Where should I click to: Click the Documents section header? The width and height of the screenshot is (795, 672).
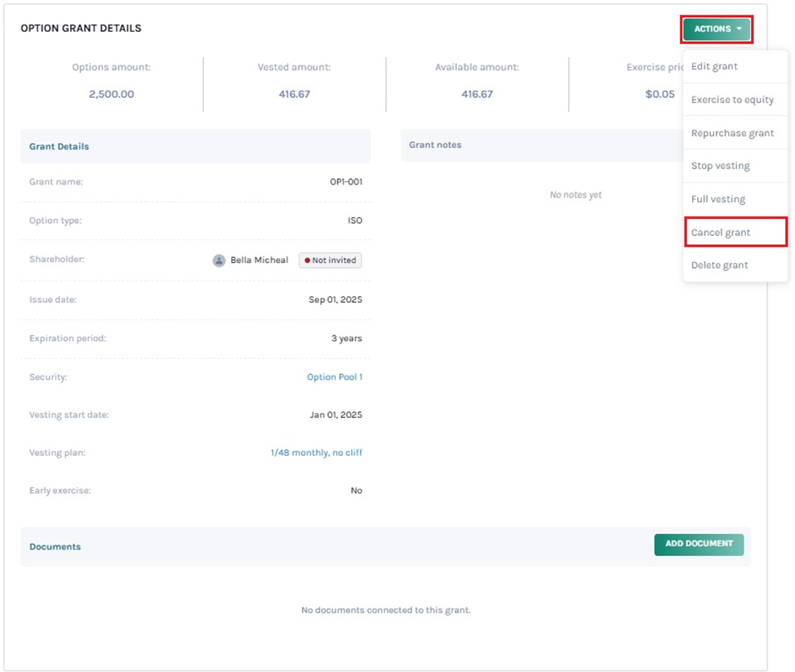[56, 547]
